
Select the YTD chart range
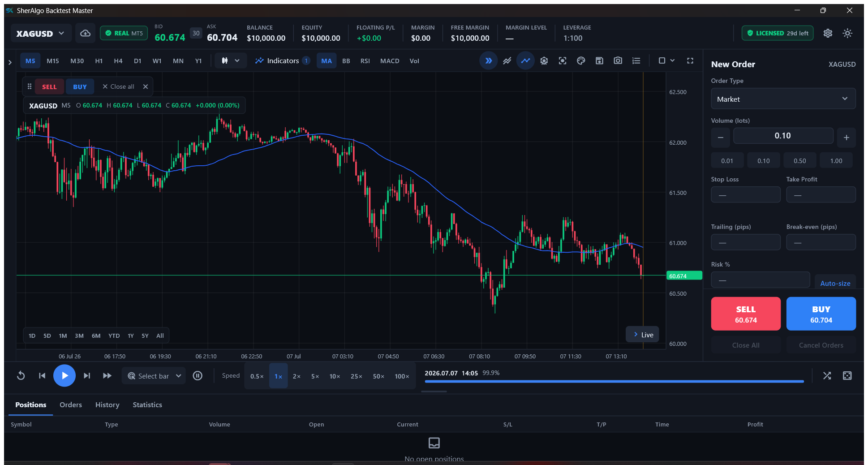114,336
